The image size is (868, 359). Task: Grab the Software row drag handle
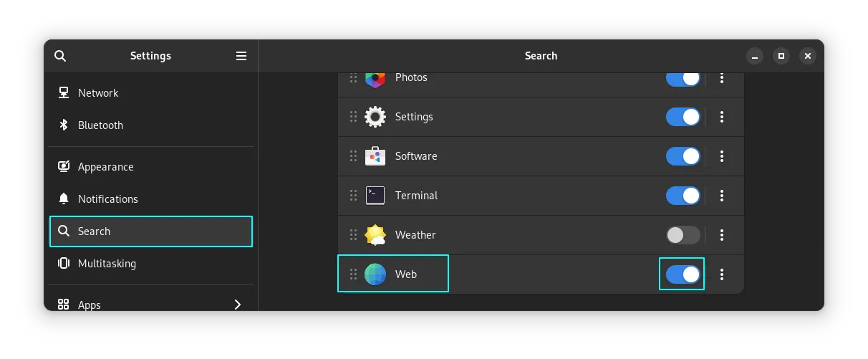pyautogui.click(x=353, y=156)
